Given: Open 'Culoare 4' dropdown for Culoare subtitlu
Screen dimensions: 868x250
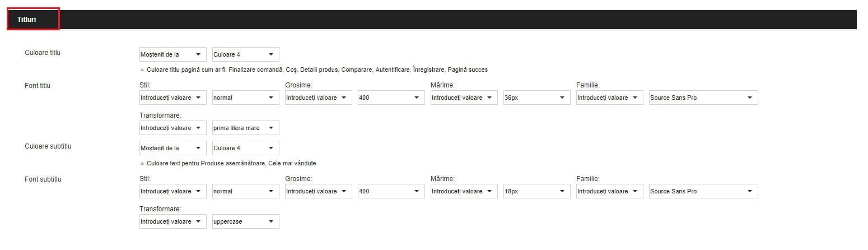Looking at the screenshot, I should (x=245, y=148).
